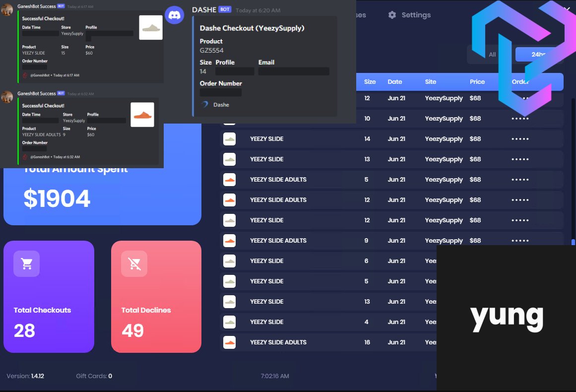576x392 pixels.
Task: Click the Gift Cards: 0 label
Action: tap(94, 376)
